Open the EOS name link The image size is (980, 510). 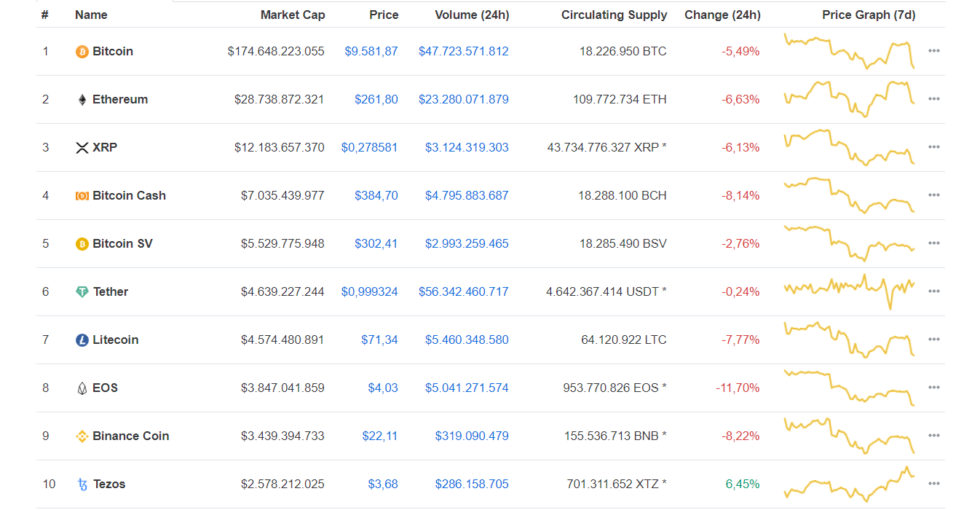pyautogui.click(x=105, y=388)
